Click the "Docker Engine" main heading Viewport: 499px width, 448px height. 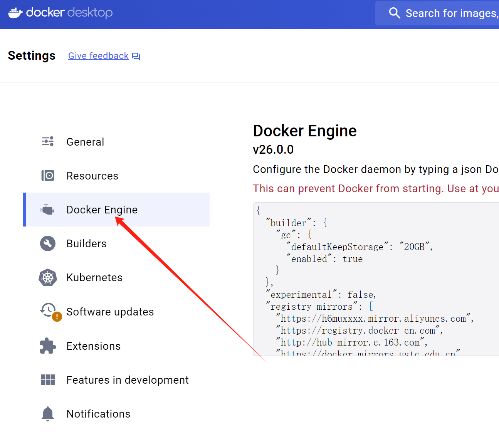305,131
